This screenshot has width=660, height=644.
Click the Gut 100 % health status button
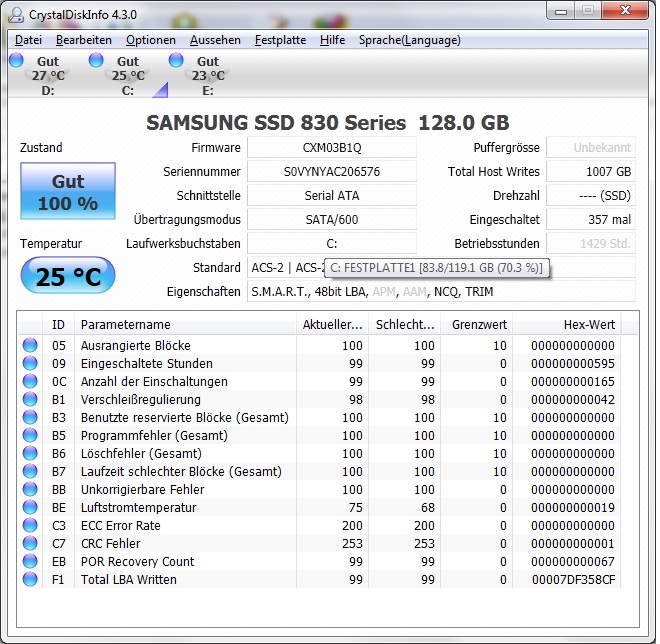68,191
